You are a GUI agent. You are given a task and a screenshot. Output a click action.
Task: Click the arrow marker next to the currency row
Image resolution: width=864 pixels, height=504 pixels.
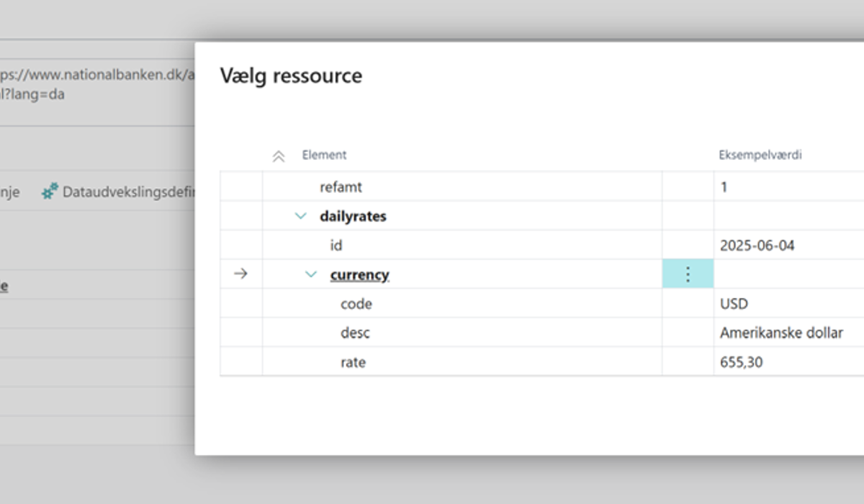[241, 274]
